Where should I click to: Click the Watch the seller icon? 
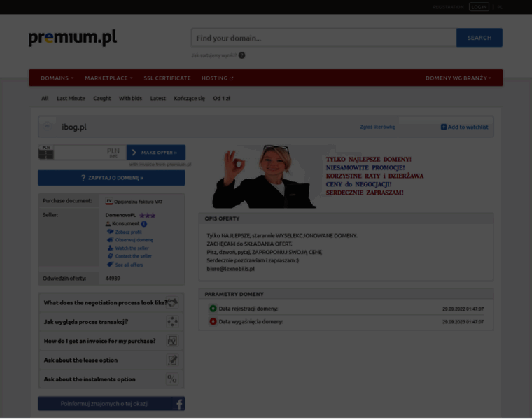coord(111,248)
